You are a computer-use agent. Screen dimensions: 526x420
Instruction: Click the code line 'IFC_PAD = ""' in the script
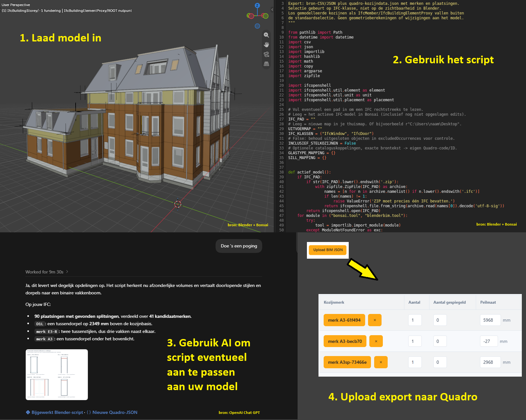point(302,119)
